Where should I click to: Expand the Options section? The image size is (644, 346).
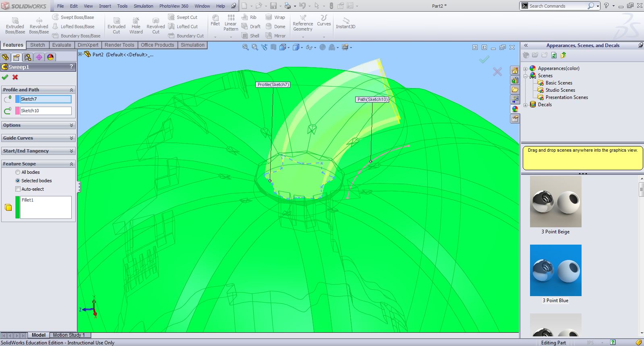click(x=72, y=125)
